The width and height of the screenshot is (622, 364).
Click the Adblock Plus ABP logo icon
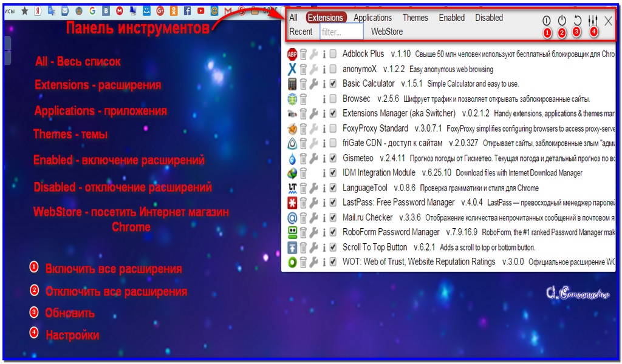292,54
